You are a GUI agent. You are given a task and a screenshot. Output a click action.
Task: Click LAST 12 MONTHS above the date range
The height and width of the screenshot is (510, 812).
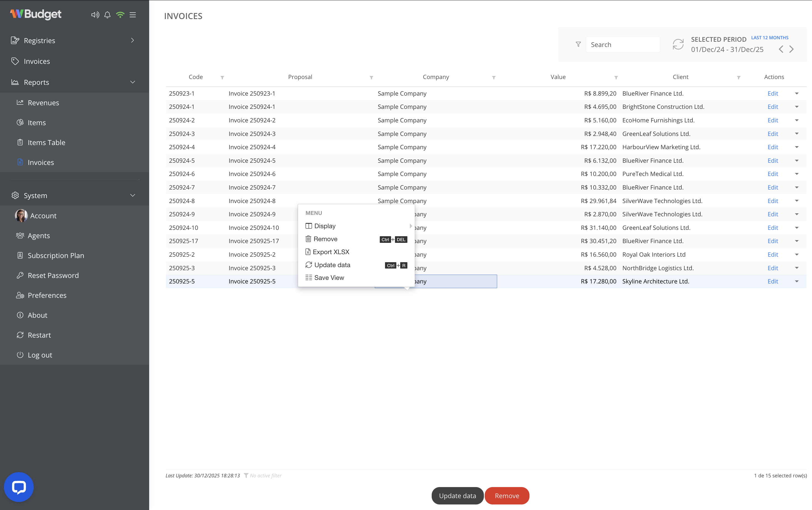769,38
